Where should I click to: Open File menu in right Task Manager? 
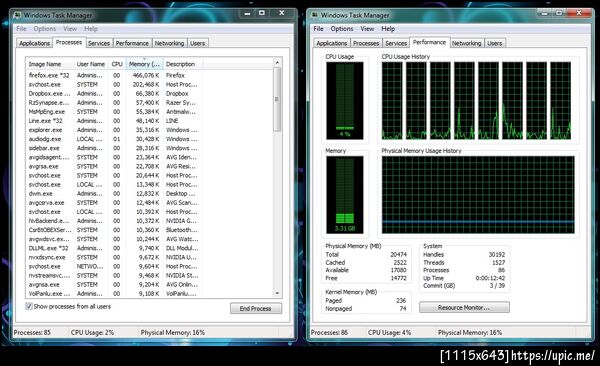pos(318,29)
